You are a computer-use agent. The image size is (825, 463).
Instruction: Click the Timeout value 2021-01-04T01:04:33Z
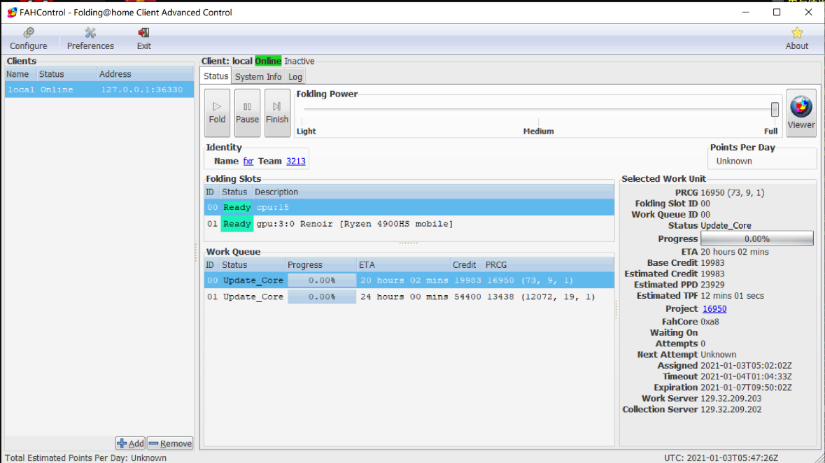pos(746,377)
